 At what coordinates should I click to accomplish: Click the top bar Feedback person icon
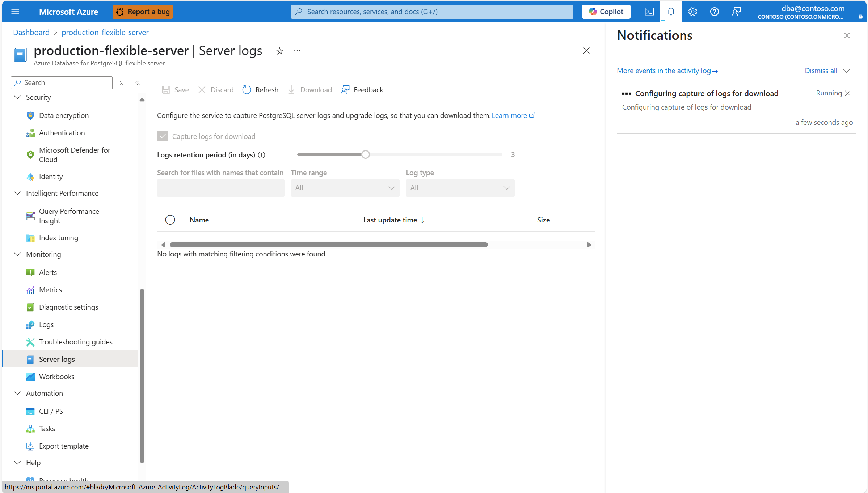point(736,12)
